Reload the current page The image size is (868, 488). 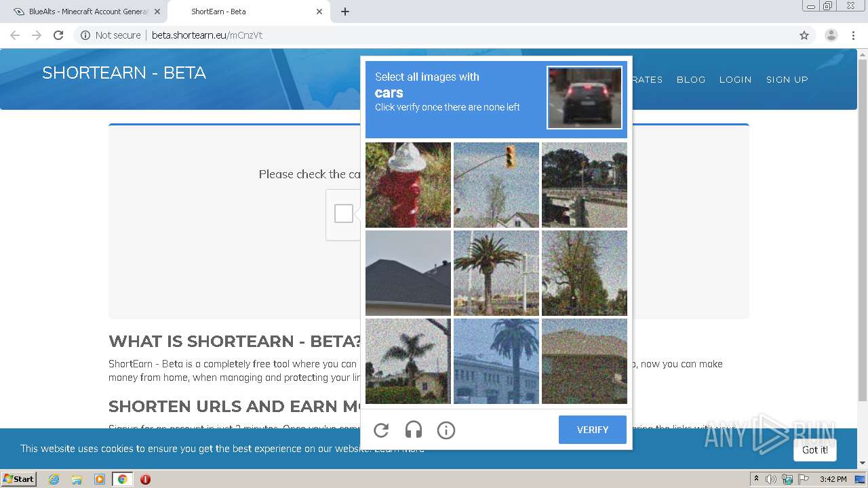pyautogui.click(x=58, y=35)
